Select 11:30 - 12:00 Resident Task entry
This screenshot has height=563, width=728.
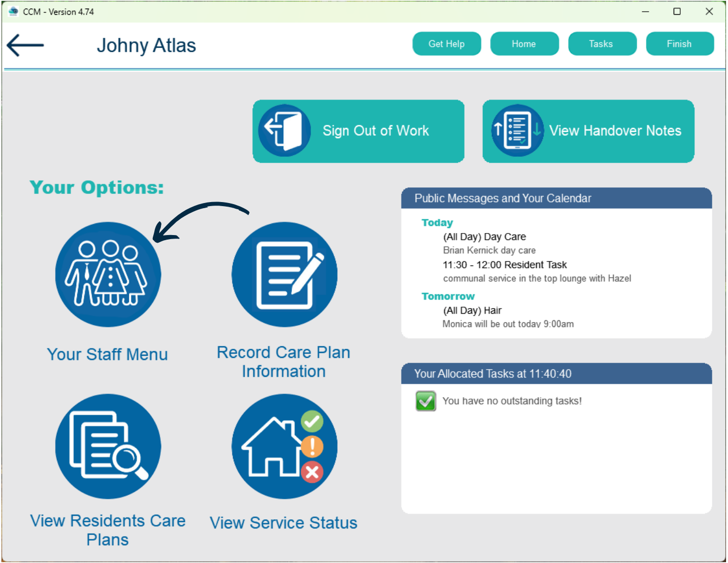[x=505, y=264]
